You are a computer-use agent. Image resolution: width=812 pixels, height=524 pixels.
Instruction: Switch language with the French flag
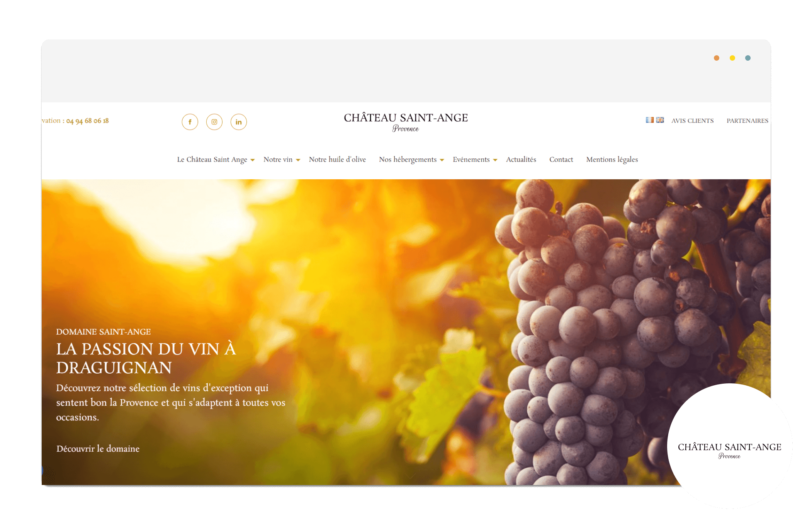(x=649, y=120)
